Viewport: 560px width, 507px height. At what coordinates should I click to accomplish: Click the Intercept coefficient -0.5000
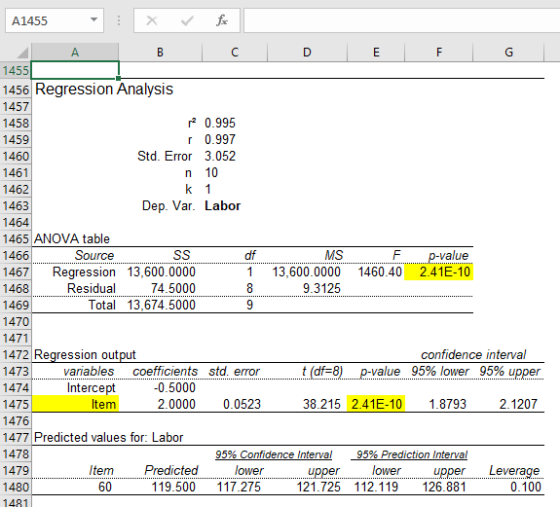175,388
